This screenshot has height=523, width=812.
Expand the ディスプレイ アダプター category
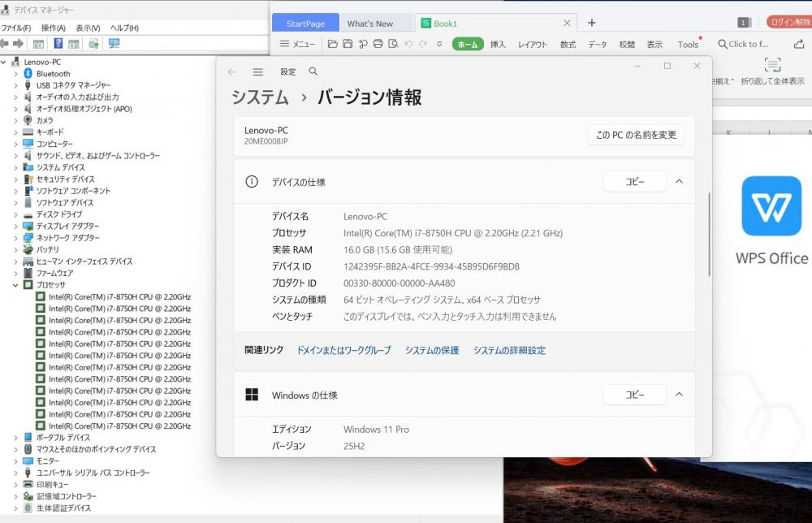[x=15, y=226]
